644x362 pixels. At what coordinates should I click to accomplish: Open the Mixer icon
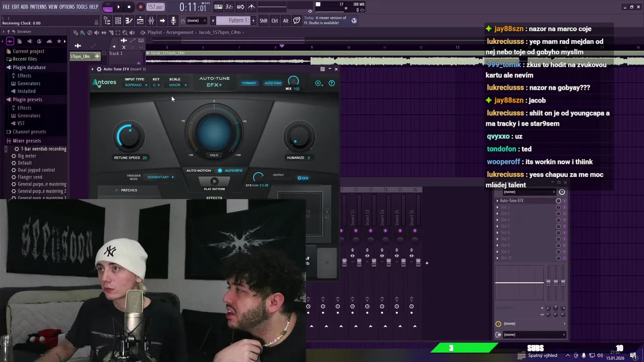151,21
